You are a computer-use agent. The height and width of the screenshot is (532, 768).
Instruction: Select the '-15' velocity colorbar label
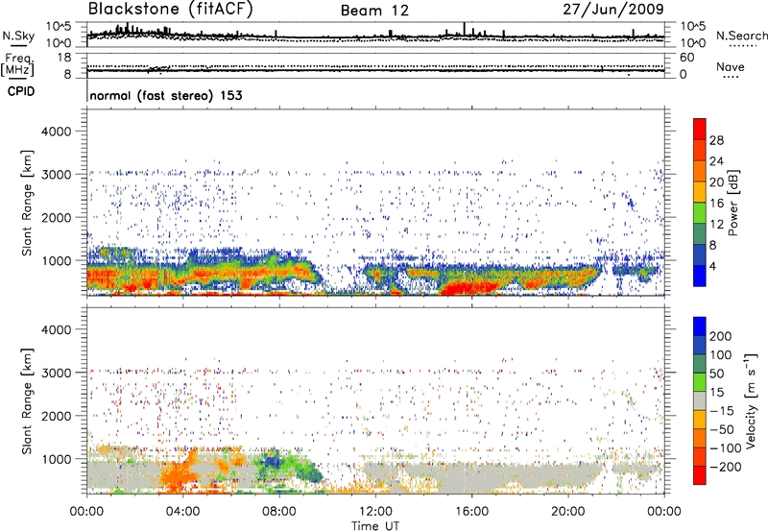click(721, 411)
